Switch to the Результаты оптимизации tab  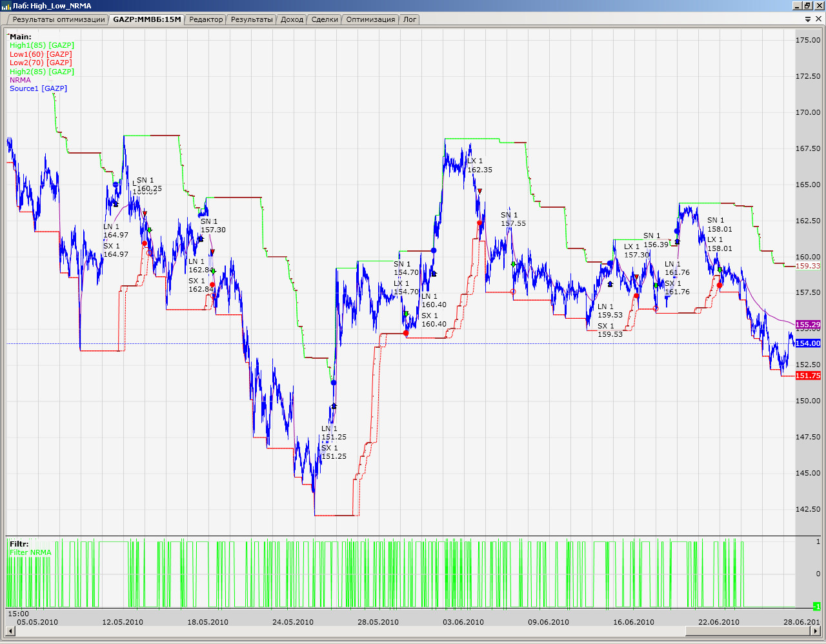(57, 19)
